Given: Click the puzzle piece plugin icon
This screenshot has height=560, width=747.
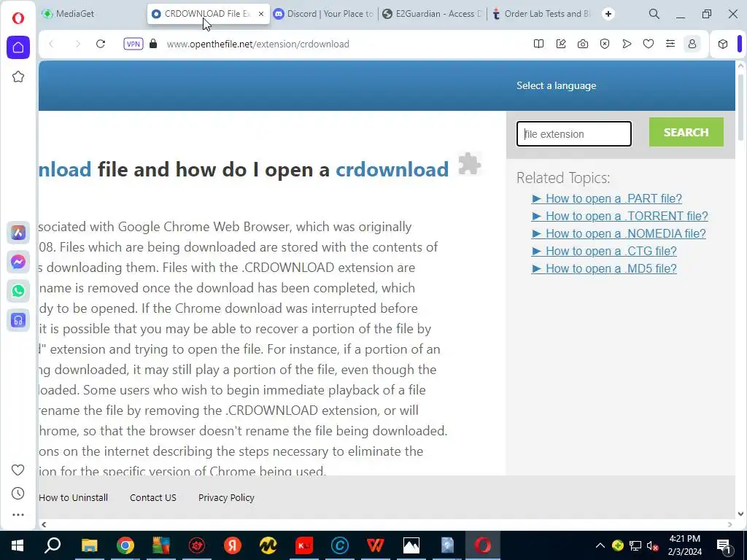Looking at the screenshot, I should click(x=470, y=164).
